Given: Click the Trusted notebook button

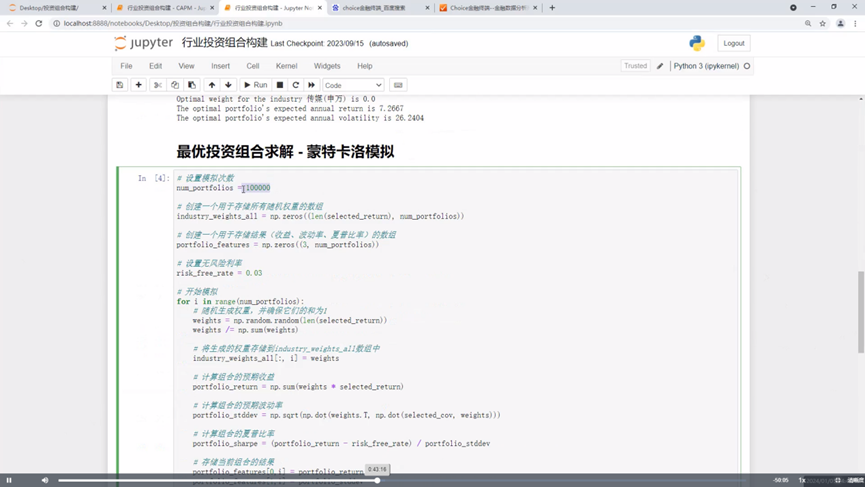Looking at the screenshot, I should point(636,66).
